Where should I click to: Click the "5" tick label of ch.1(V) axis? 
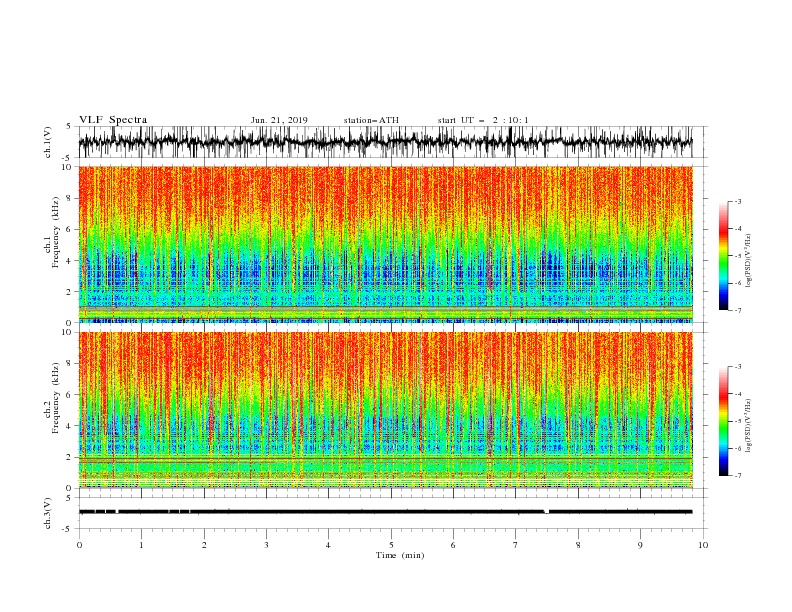[70, 126]
